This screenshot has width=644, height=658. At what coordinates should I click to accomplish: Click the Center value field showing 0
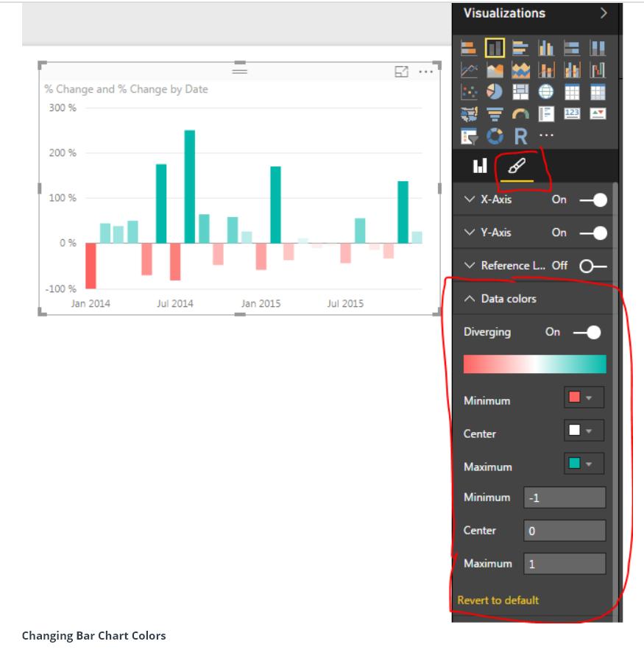coord(565,531)
